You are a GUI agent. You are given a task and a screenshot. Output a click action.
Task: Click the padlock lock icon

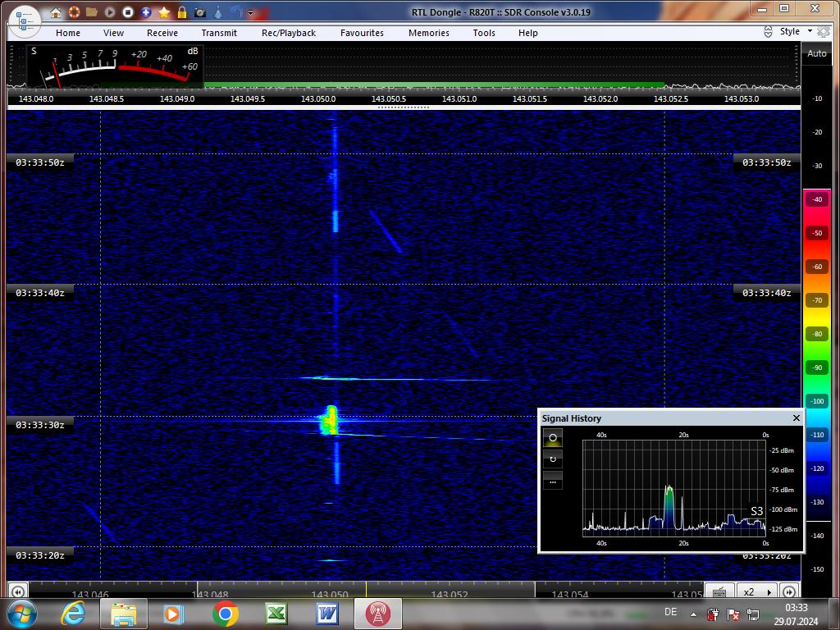coord(182,11)
